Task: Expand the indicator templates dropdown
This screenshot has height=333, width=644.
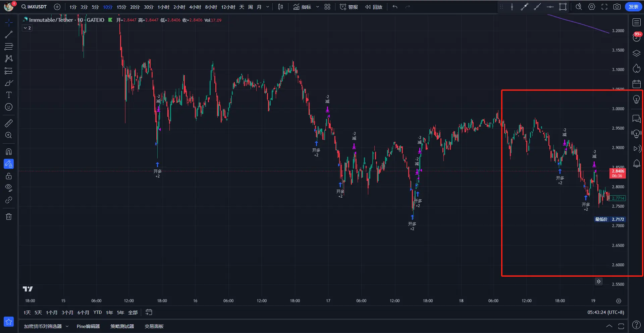Action: tap(317, 7)
